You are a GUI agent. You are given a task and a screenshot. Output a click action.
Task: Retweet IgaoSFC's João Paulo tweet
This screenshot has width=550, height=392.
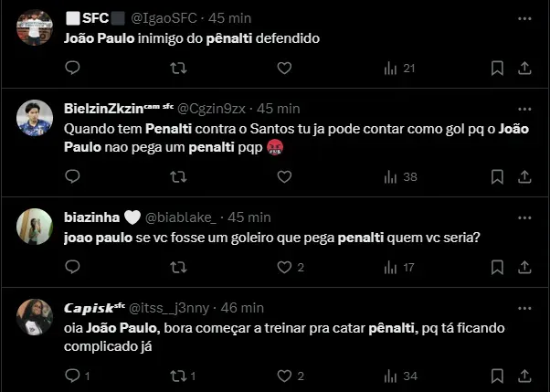178,69
